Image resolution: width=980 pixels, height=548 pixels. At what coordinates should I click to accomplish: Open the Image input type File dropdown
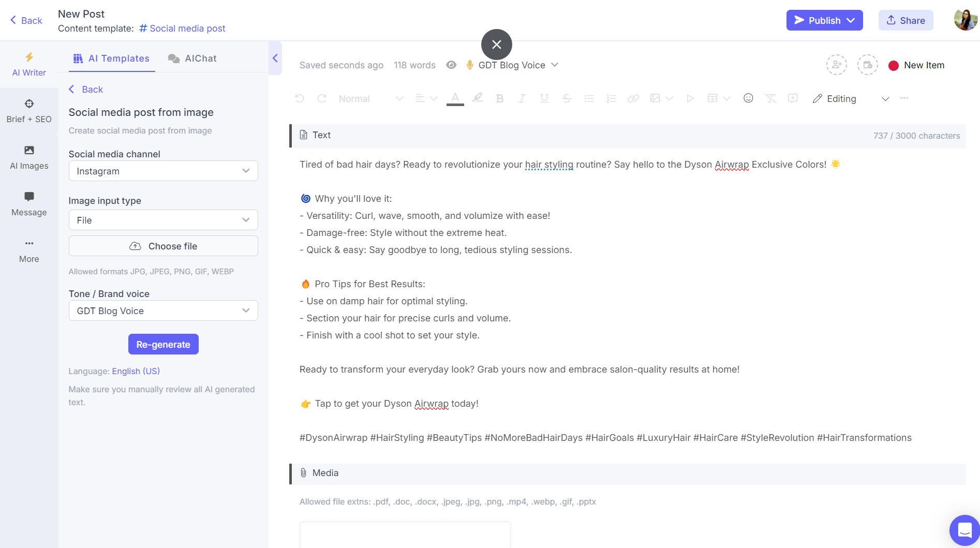[164, 220]
